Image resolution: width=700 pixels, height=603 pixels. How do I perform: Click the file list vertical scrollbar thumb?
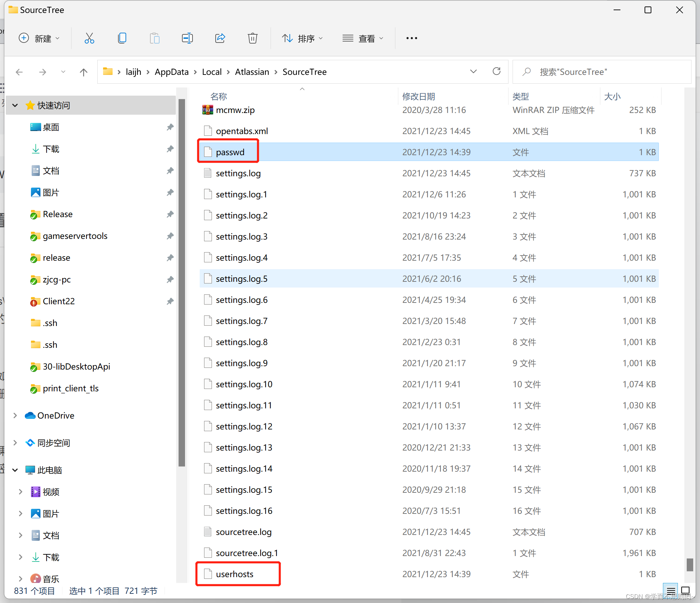point(690,565)
